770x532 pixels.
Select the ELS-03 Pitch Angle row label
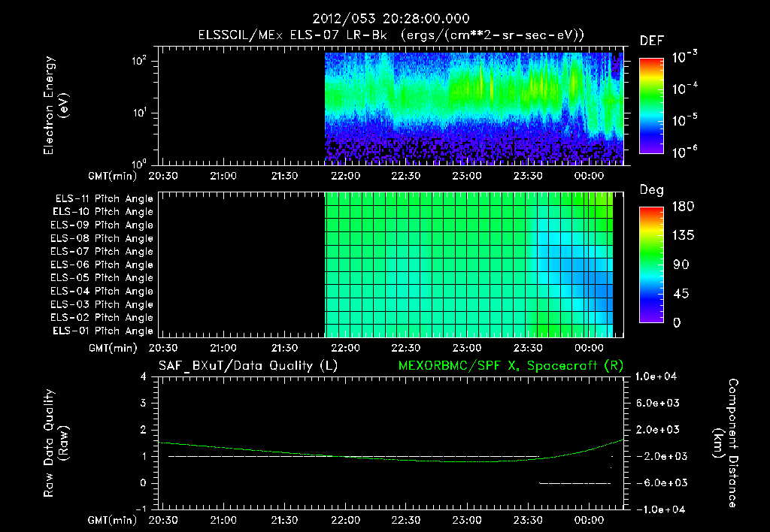(102, 305)
